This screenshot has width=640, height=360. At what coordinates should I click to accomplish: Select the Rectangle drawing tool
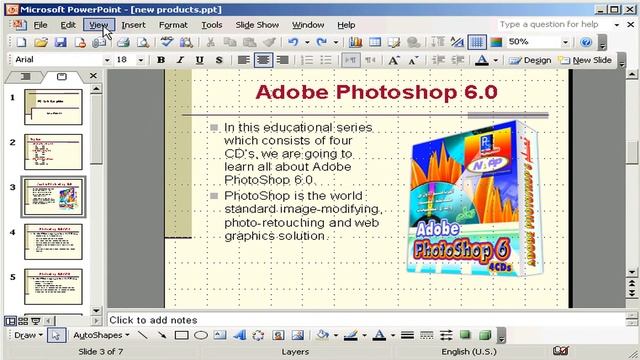click(x=181, y=336)
